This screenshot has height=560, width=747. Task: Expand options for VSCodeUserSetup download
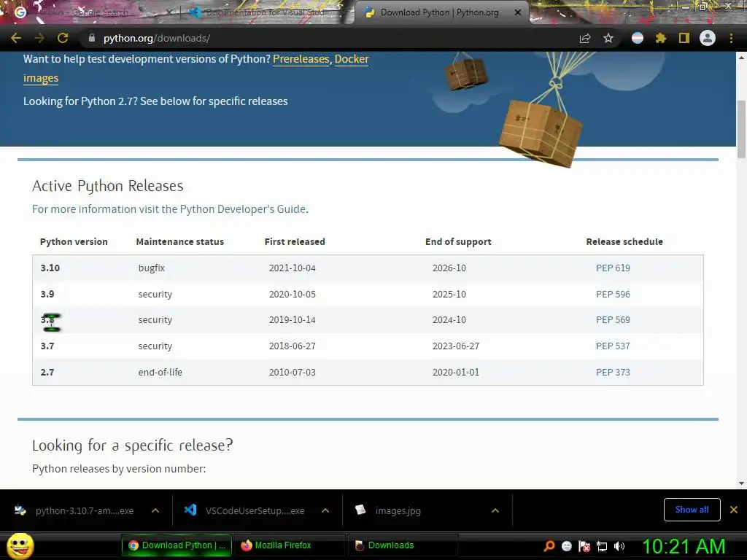(x=325, y=510)
